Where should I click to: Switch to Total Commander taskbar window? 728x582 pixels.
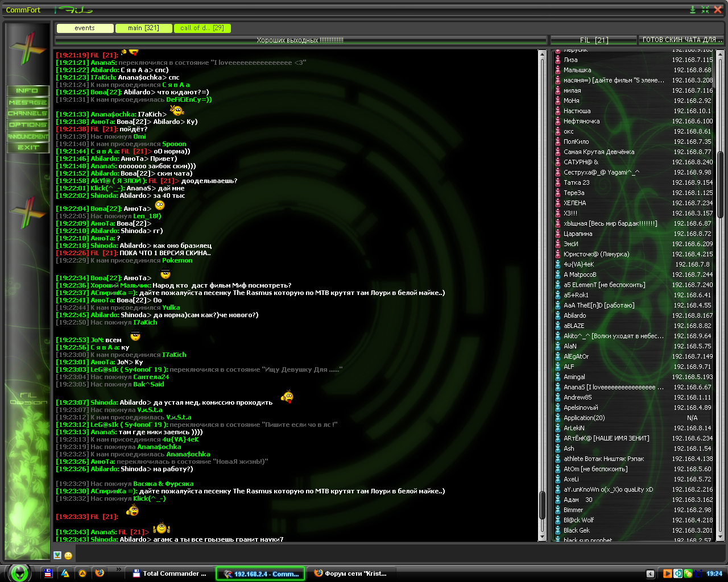[x=169, y=573]
